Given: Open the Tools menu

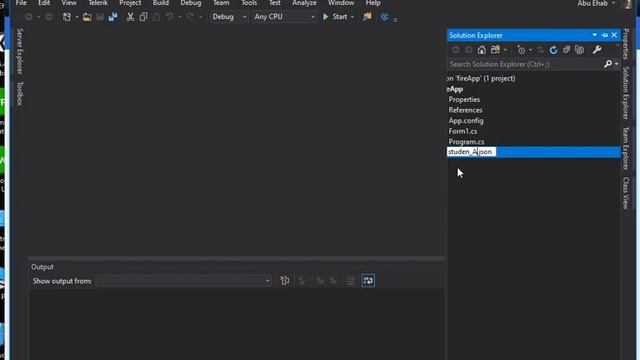Looking at the screenshot, I should [249, 3].
